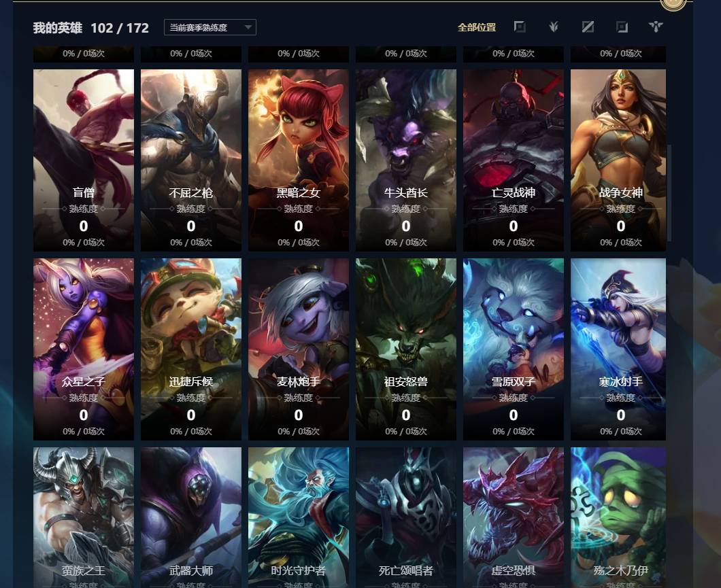Open the 寒冰射手 champion card
This screenshot has width=721, height=588.
618,349
